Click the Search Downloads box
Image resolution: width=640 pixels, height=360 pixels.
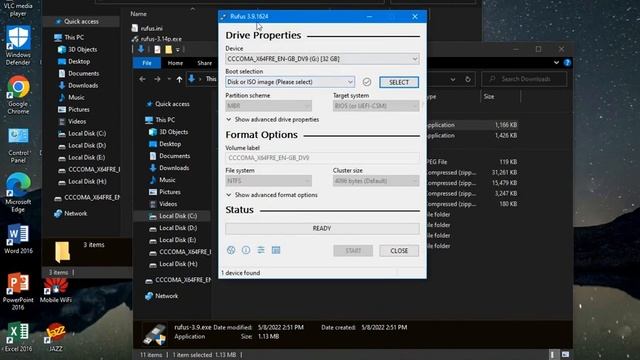[524, 79]
